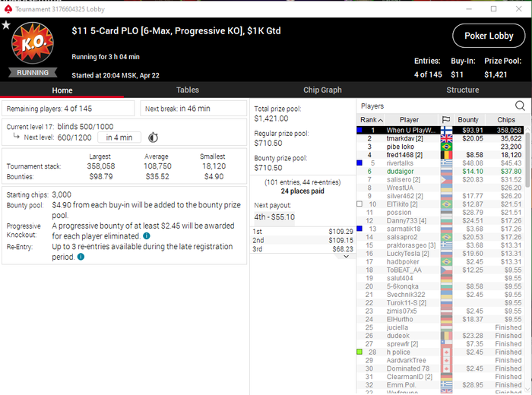Click the 3rd place payout row $68.23
Image resolution: width=532 pixels, height=395 pixels.
coord(302,249)
